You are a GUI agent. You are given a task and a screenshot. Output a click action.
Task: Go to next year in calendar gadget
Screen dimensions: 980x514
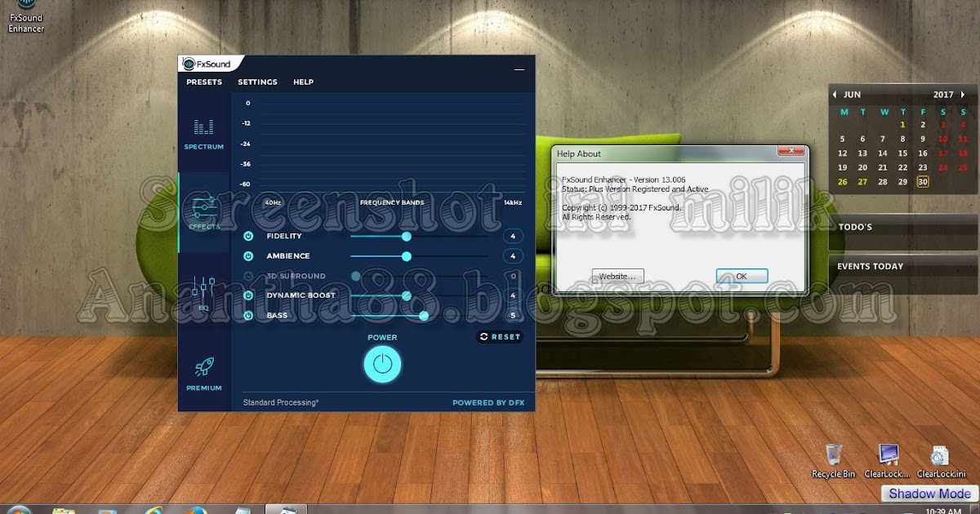click(x=964, y=95)
